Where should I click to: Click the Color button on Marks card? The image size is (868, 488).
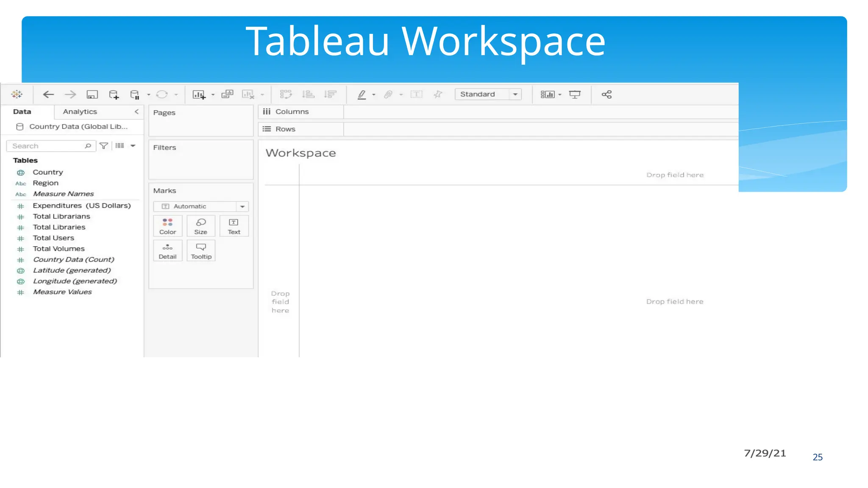coord(167,226)
